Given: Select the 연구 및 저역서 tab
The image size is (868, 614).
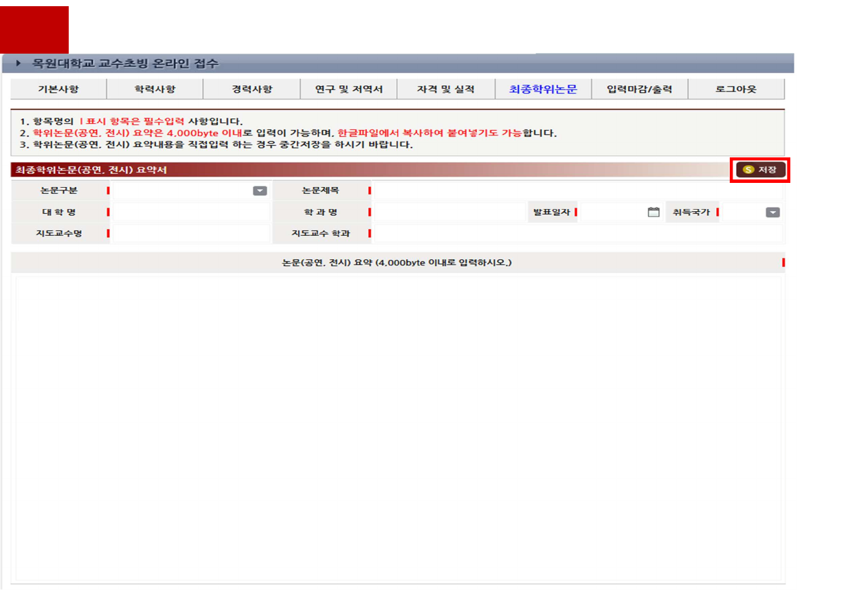Looking at the screenshot, I should (348, 89).
